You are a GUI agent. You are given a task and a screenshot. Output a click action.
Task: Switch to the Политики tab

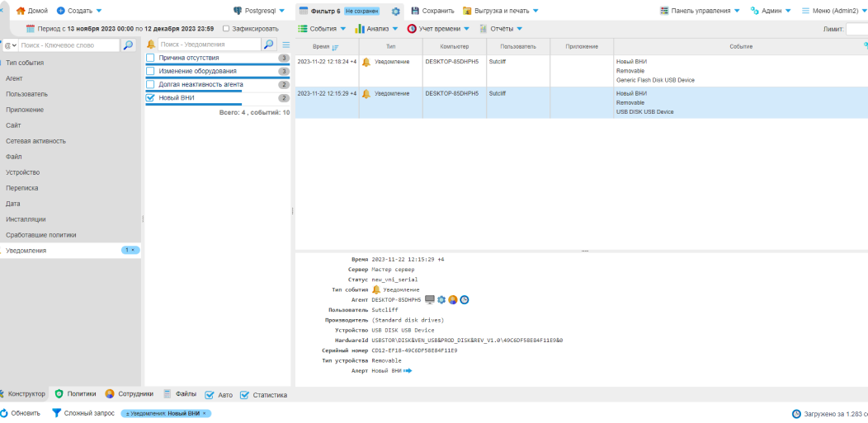pyautogui.click(x=75, y=394)
